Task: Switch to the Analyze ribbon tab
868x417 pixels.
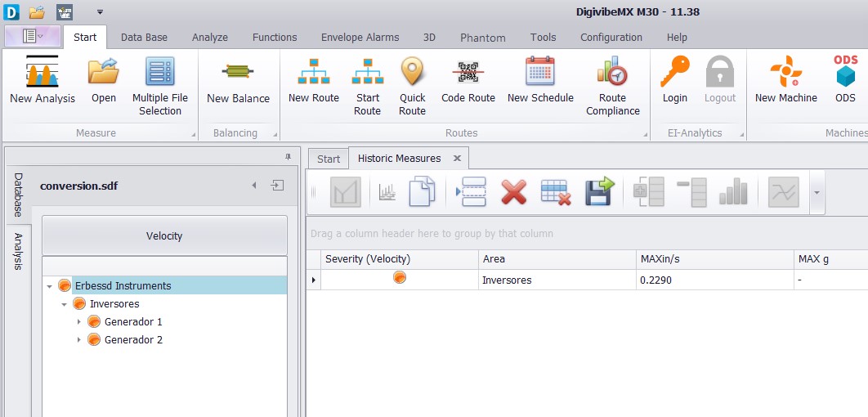Action: tap(210, 37)
